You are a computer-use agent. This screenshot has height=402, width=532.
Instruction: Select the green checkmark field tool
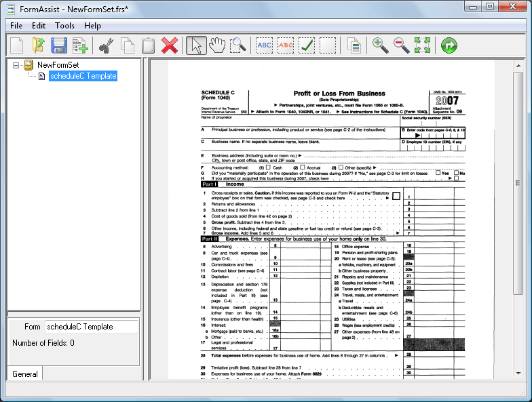[x=307, y=45]
